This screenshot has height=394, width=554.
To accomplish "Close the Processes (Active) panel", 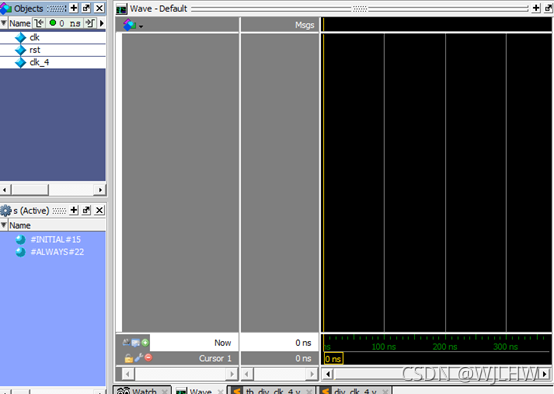I will (100, 210).
